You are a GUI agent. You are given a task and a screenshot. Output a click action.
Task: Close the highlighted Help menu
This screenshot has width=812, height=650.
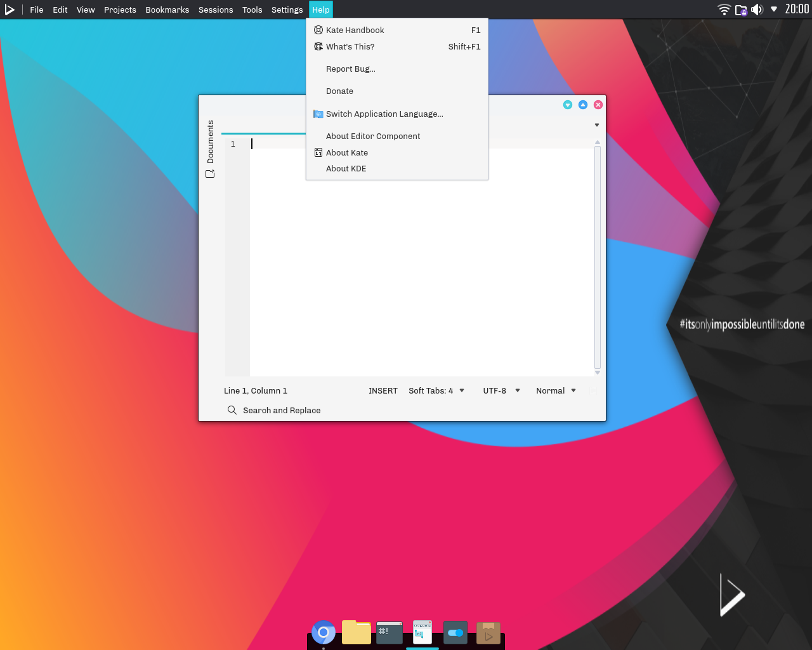[321, 10]
